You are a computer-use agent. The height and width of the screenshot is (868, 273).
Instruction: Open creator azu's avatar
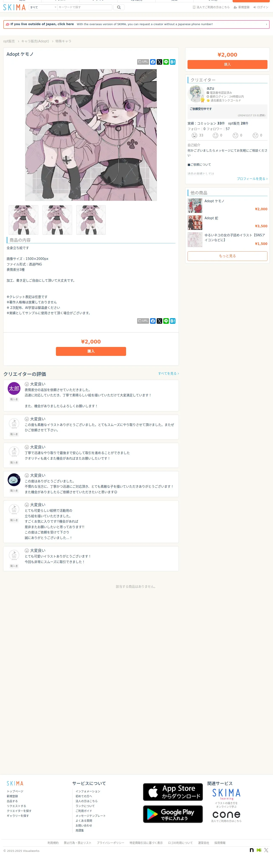pyautogui.click(x=196, y=94)
